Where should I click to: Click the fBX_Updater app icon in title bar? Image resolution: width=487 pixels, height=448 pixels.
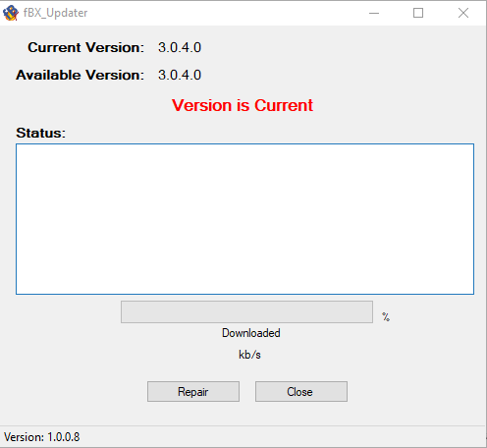11,13
